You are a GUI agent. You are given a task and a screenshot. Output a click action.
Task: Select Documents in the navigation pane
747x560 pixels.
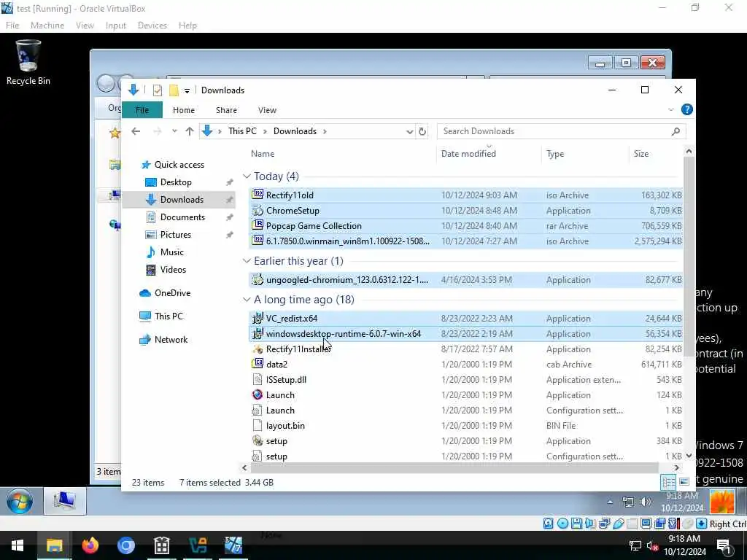point(182,217)
